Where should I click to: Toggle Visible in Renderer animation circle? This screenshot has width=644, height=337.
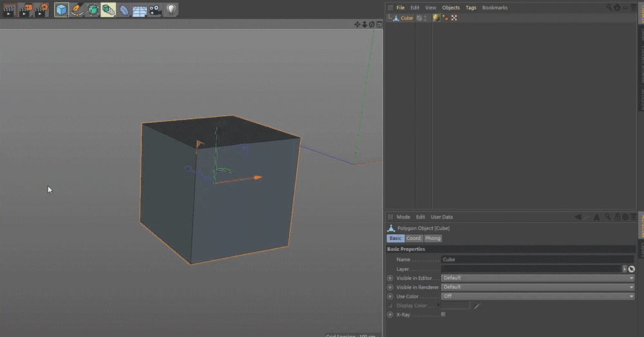pyautogui.click(x=390, y=287)
